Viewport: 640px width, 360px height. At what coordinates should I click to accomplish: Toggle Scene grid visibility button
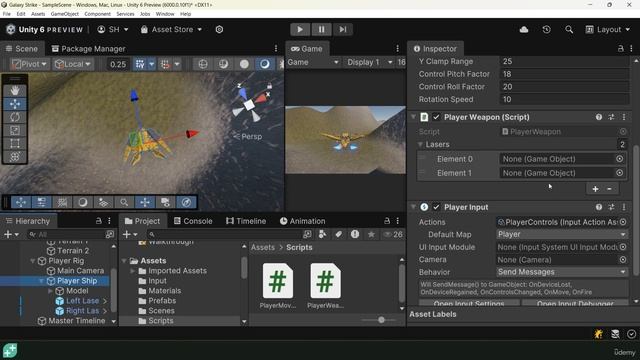pyautogui.click(x=140, y=64)
